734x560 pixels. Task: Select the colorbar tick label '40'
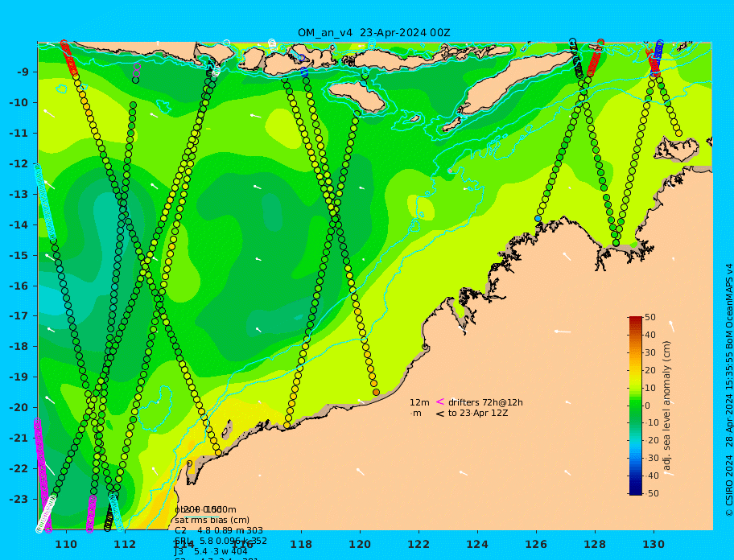click(x=650, y=335)
